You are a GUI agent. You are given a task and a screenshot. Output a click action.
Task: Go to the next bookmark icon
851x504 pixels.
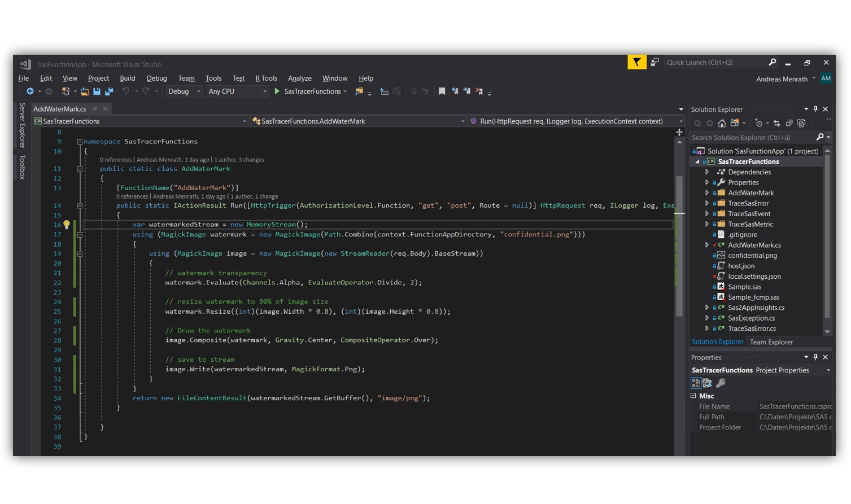[467, 91]
